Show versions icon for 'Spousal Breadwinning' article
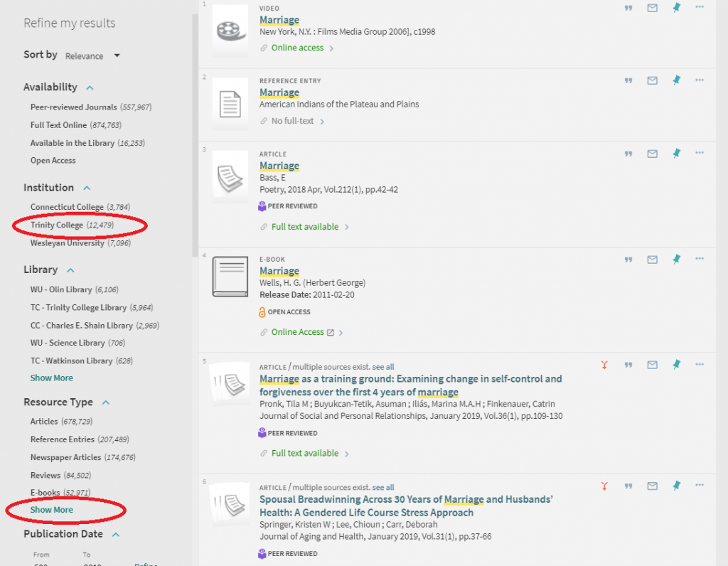728x566 pixels. tap(604, 486)
